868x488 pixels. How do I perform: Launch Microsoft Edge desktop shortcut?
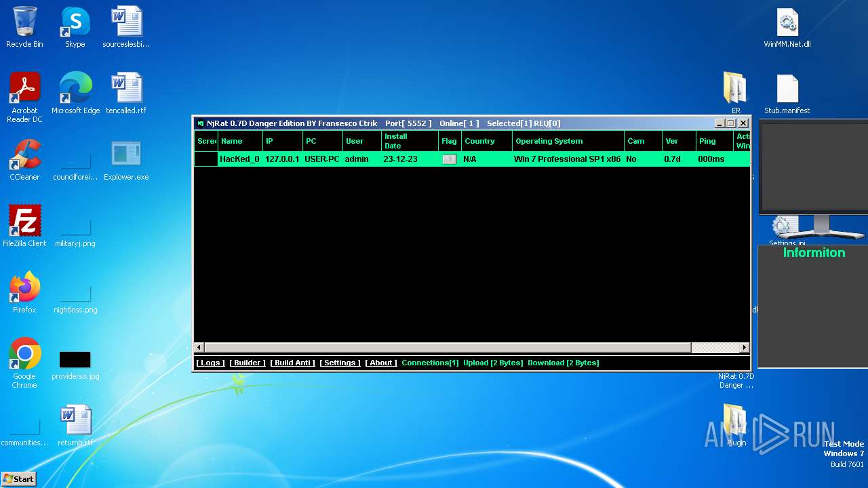point(75,94)
